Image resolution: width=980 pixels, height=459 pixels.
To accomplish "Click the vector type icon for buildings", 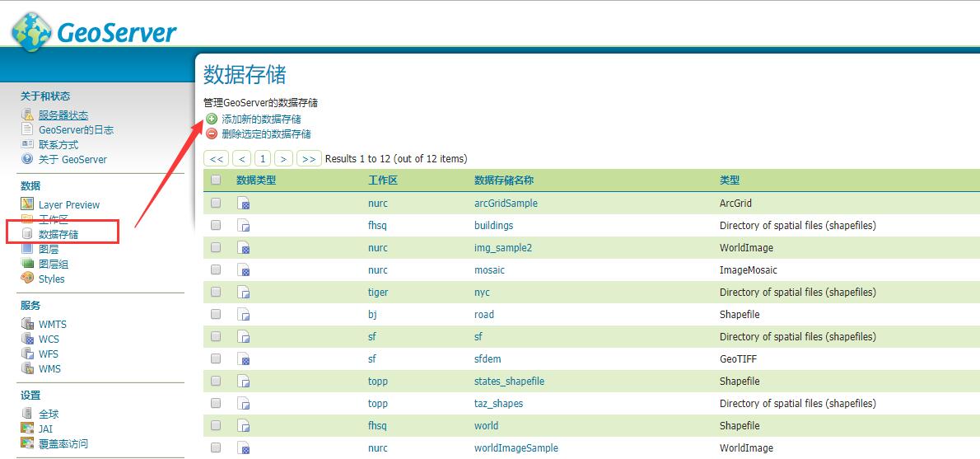I will (x=244, y=226).
